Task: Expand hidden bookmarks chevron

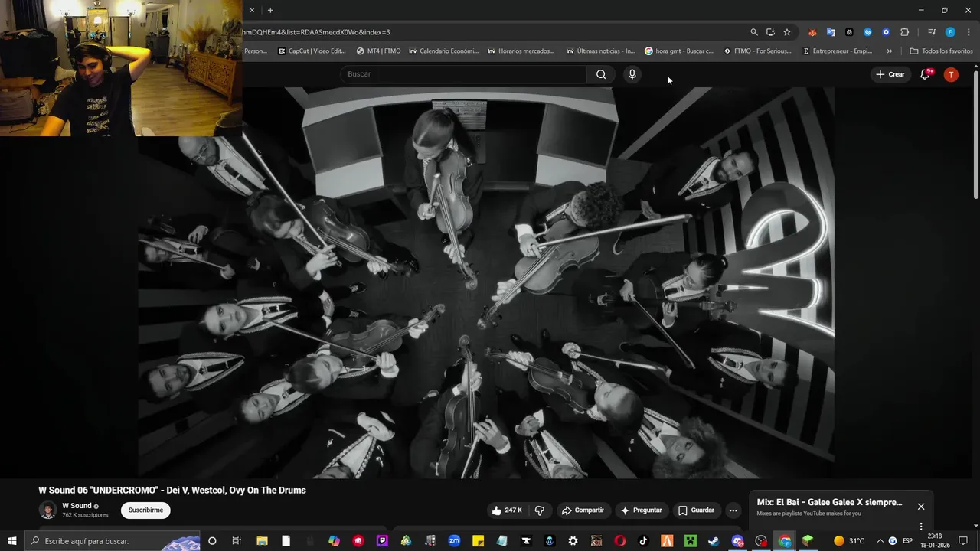Action: tap(889, 51)
